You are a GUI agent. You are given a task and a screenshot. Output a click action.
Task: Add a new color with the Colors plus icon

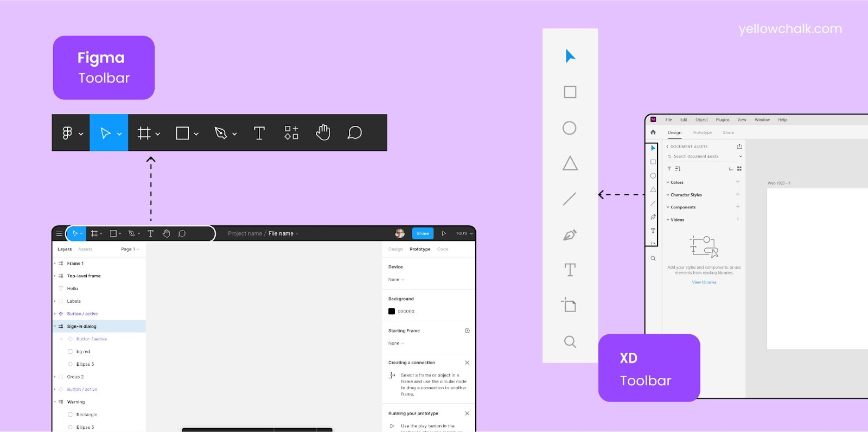(x=738, y=182)
